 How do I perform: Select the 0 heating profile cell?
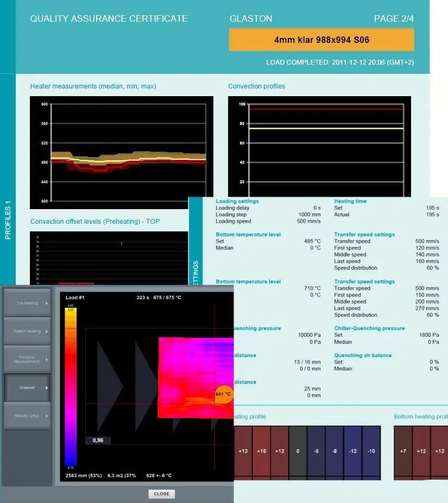point(298,451)
